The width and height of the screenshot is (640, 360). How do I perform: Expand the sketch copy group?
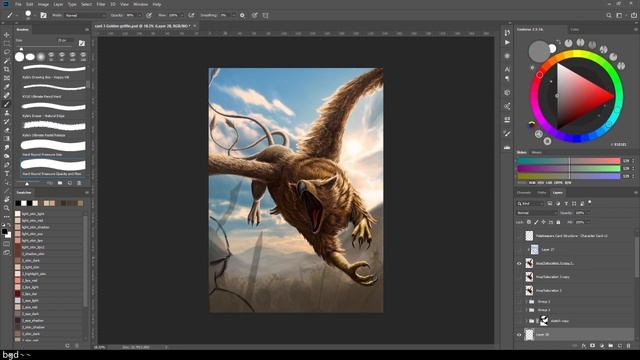[527, 321]
